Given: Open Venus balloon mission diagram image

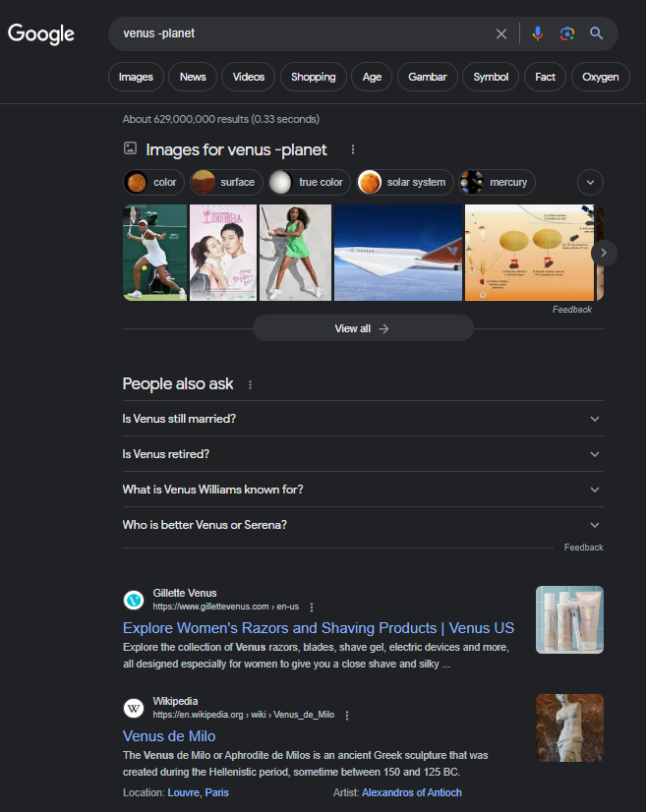Looking at the screenshot, I should [529, 253].
